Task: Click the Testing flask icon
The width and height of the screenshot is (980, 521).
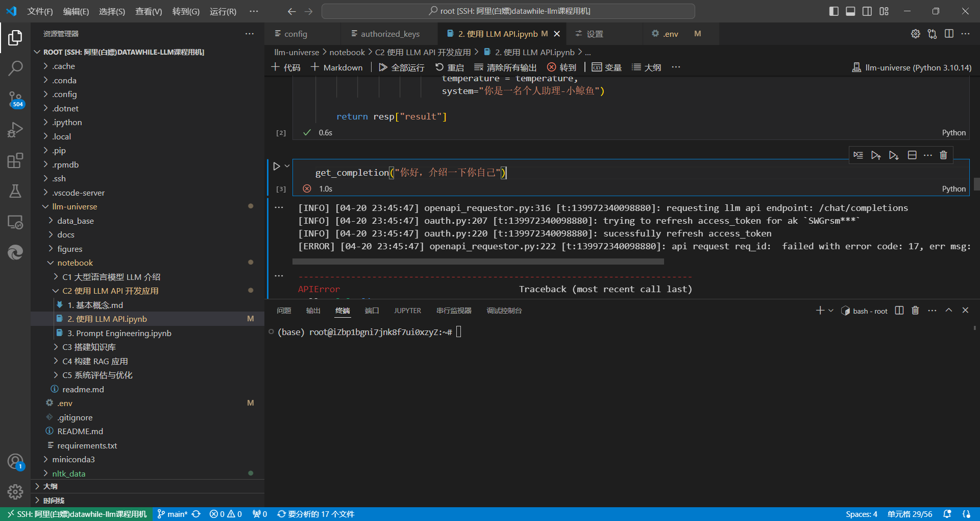Action: click(15, 192)
